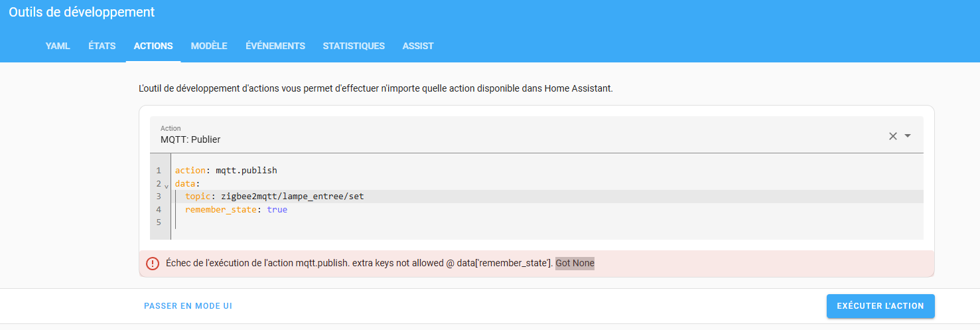Image resolution: width=980 pixels, height=330 pixels.
Task: Open the ÉVÉNEMENTS tab
Action: click(275, 46)
